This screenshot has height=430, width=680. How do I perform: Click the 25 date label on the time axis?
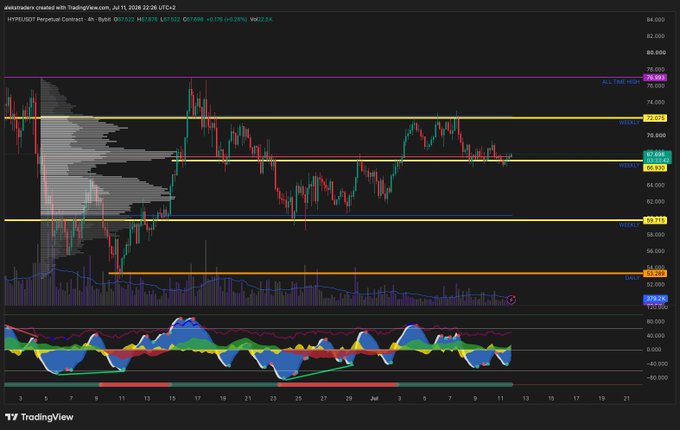pyautogui.click(x=298, y=398)
